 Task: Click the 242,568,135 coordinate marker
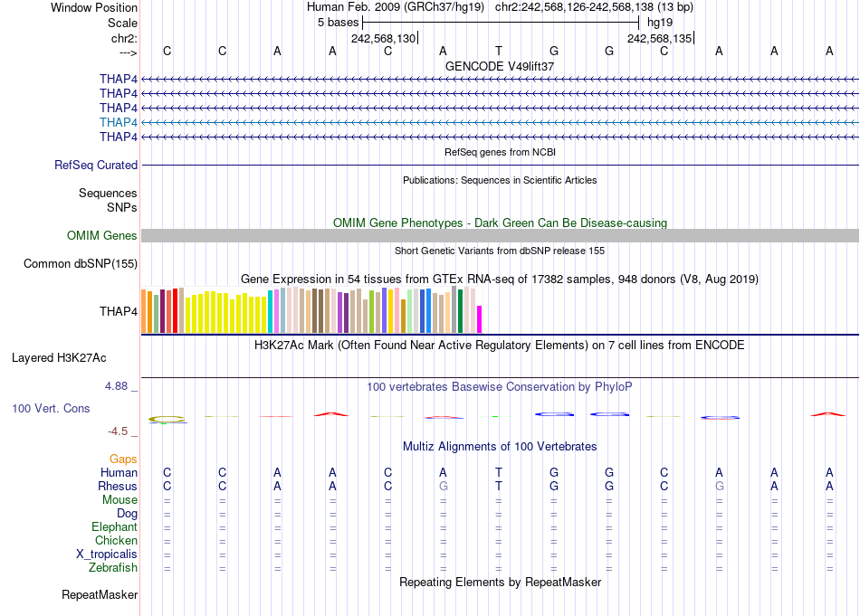pos(660,38)
